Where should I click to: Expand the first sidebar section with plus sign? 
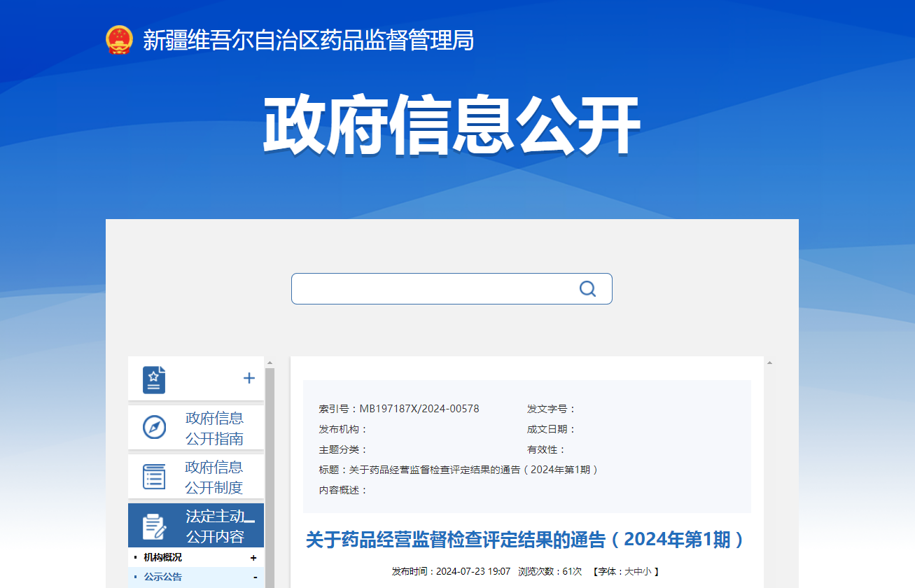pos(249,379)
